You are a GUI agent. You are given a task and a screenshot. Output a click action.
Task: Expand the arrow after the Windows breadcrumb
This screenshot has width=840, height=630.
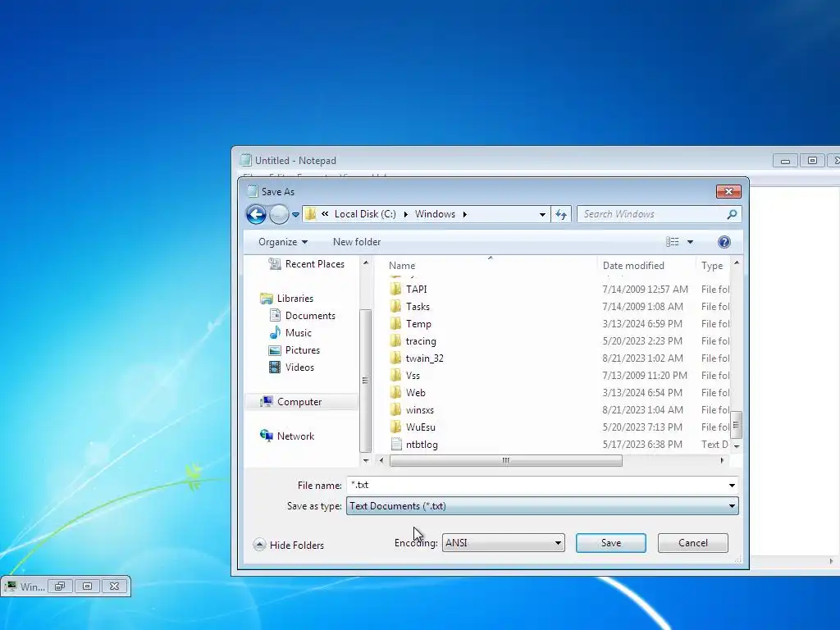tap(464, 214)
